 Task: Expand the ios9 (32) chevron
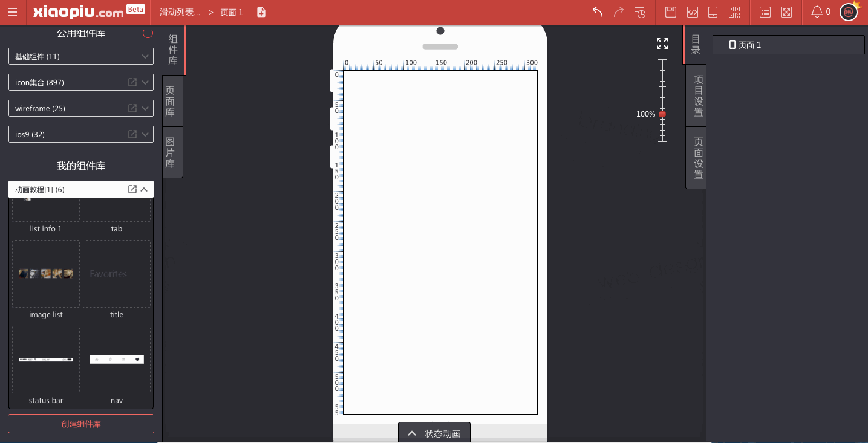click(x=145, y=134)
